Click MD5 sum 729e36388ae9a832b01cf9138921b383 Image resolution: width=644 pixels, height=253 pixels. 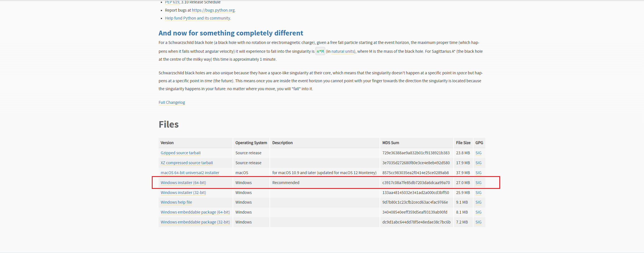coord(416,153)
